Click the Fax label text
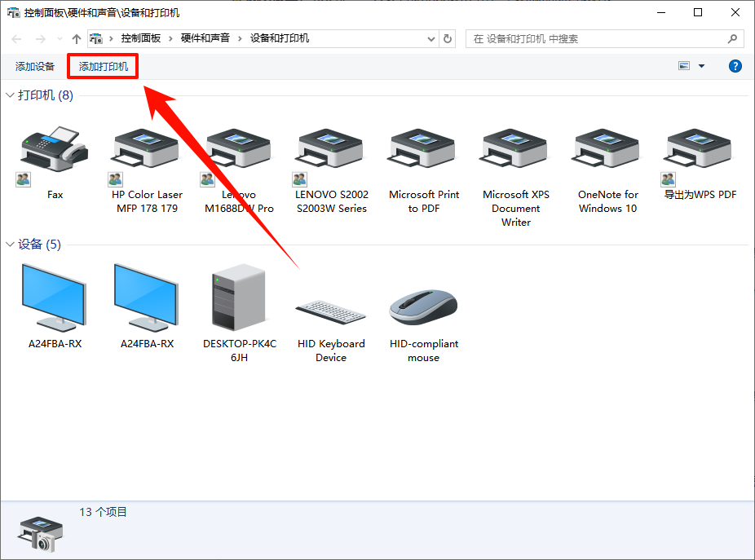Screen dimensions: 755x560 (x=55, y=195)
